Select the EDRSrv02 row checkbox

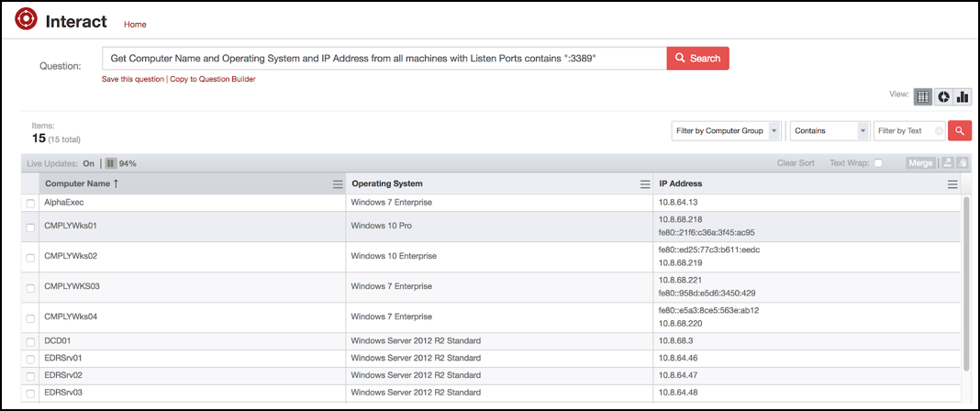click(x=30, y=377)
